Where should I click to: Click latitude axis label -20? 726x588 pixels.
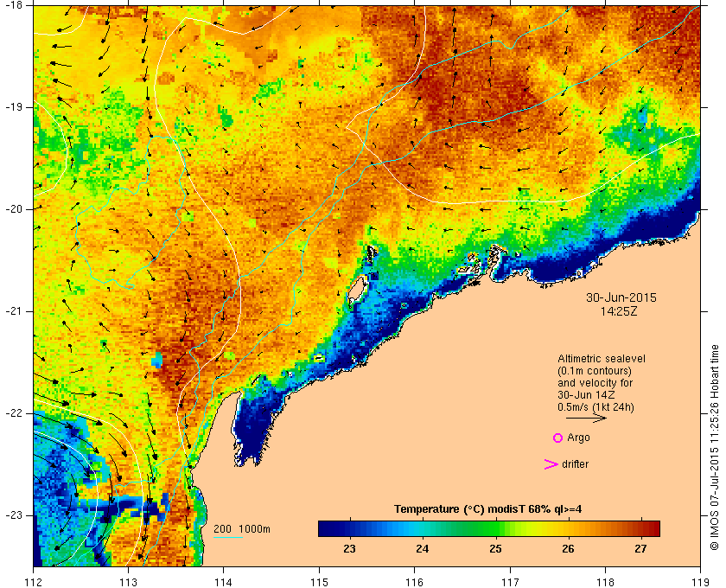pyautogui.click(x=12, y=209)
